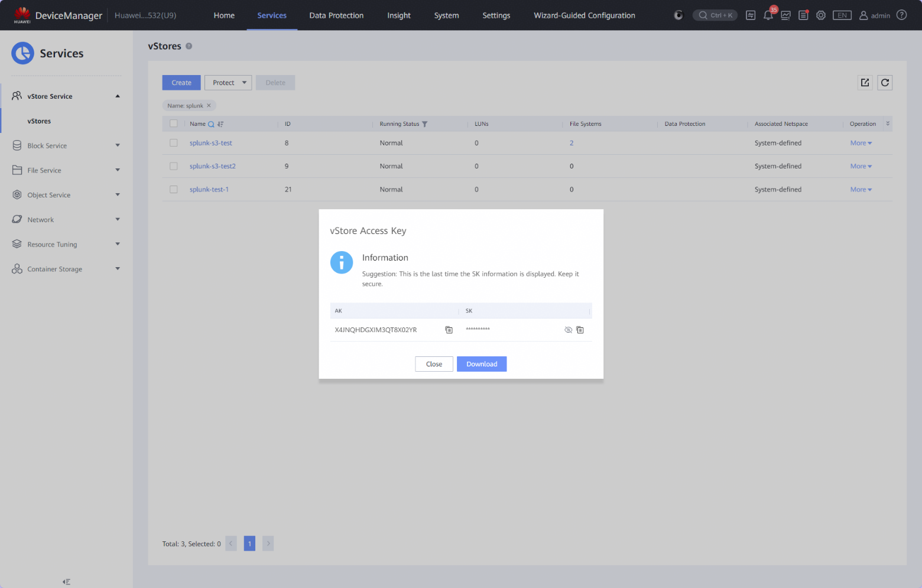Screen dimensions: 922x588
Task: Click the dark mode theme toggle icon
Action: coord(678,15)
